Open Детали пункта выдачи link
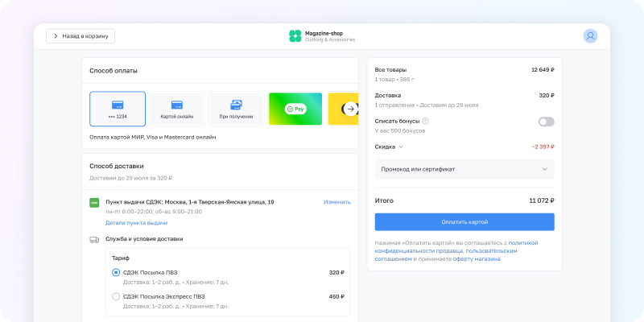Image resolution: width=644 pixels, height=322 pixels. click(136, 222)
